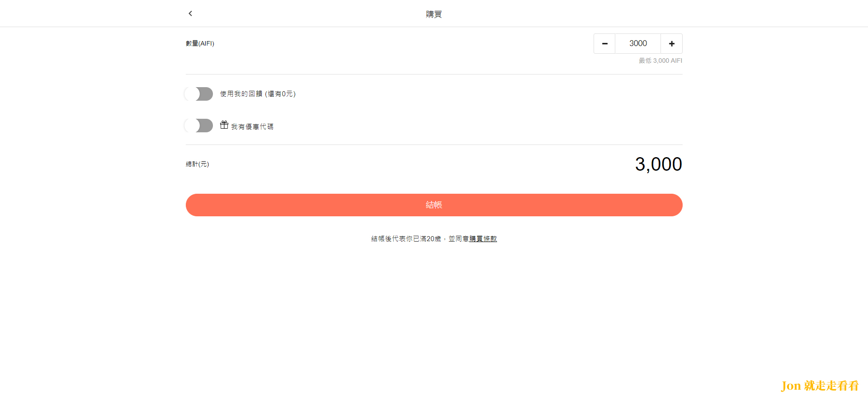
Task: Focus the quantity field showing 3000
Action: pyautogui.click(x=638, y=44)
